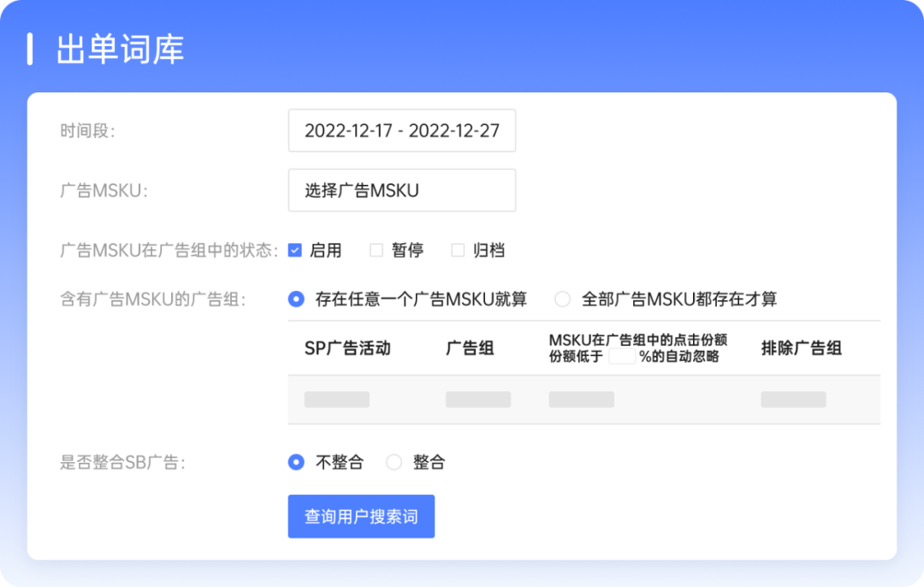Viewport: 924px width, 587px height.
Task: Select the 整合 option for SB广告
Action: coord(394,461)
